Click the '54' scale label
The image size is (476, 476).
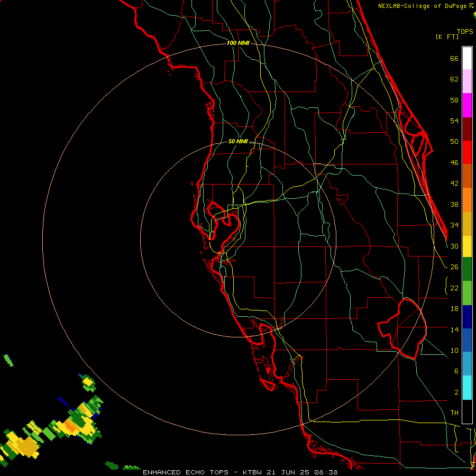point(454,121)
